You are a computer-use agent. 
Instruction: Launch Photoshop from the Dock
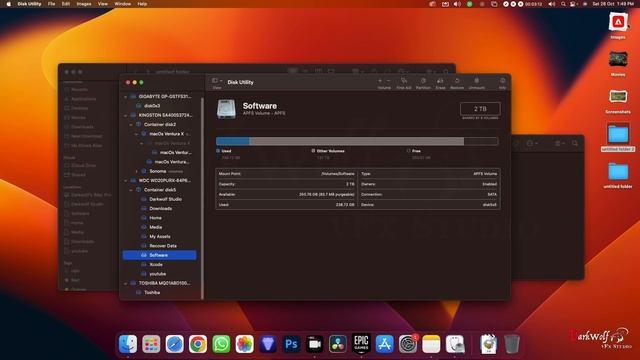(x=291, y=344)
